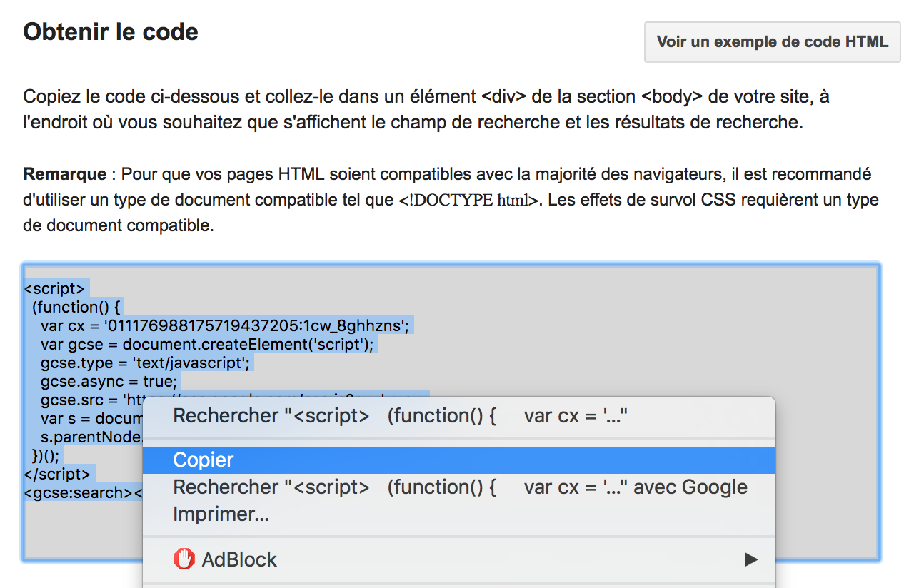Click the "gcse.type = 'text/javascript';" code line
The height and width of the screenshot is (588, 904).
[146, 363]
